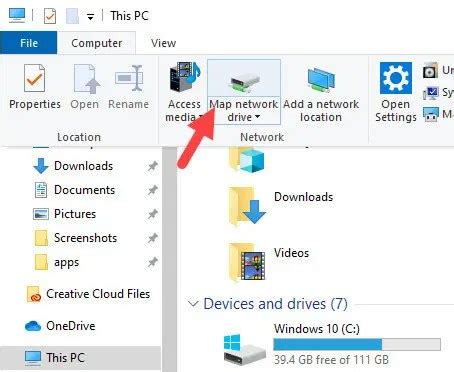Select Downloads in the navigation pane
The width and height of the screenshot is (454, 372).
pyautogui.click(x=83, y=166)
